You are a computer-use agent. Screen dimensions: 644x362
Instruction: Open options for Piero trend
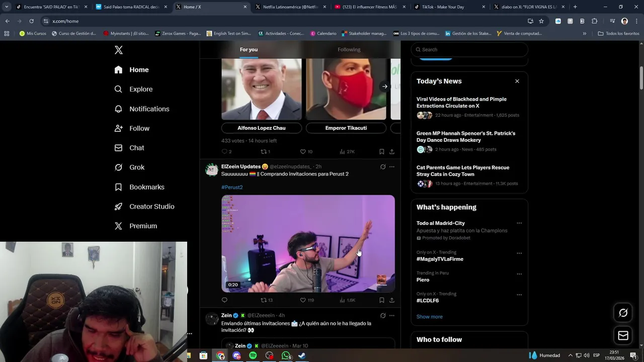(x=519, y=274)
